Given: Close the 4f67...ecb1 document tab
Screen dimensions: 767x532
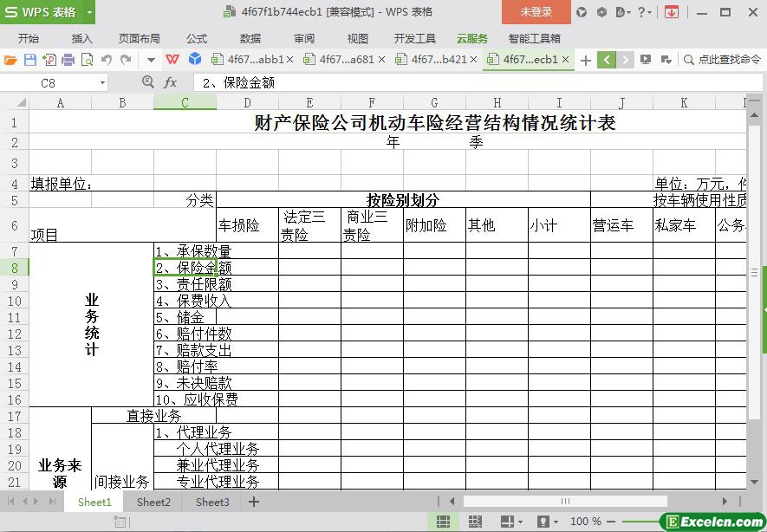Looking at the screenshot, I should [x=565, y=60].
